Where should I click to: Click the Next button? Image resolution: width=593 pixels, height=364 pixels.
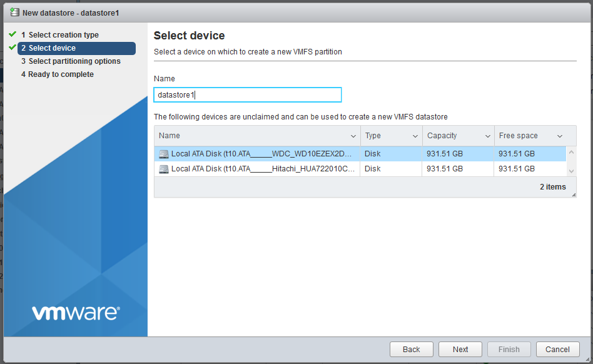460,349
